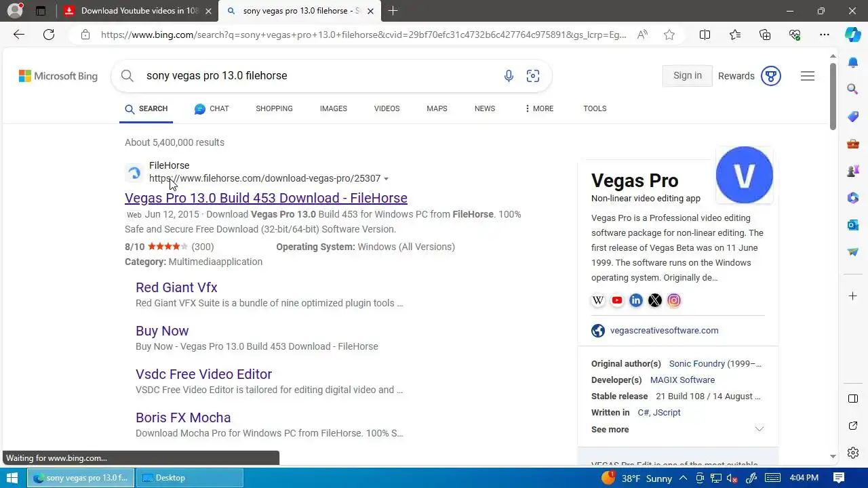The height and width of the screenshot is (488, 868).
Task: Open Edge Settings and more menu
Action: tap(825, 35)
